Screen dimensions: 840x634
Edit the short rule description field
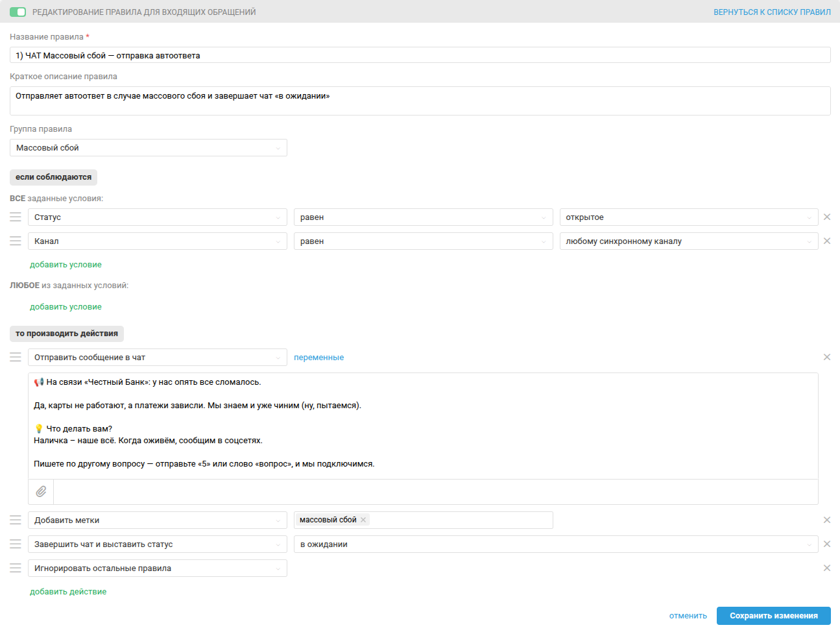click(x=420, y=101)
